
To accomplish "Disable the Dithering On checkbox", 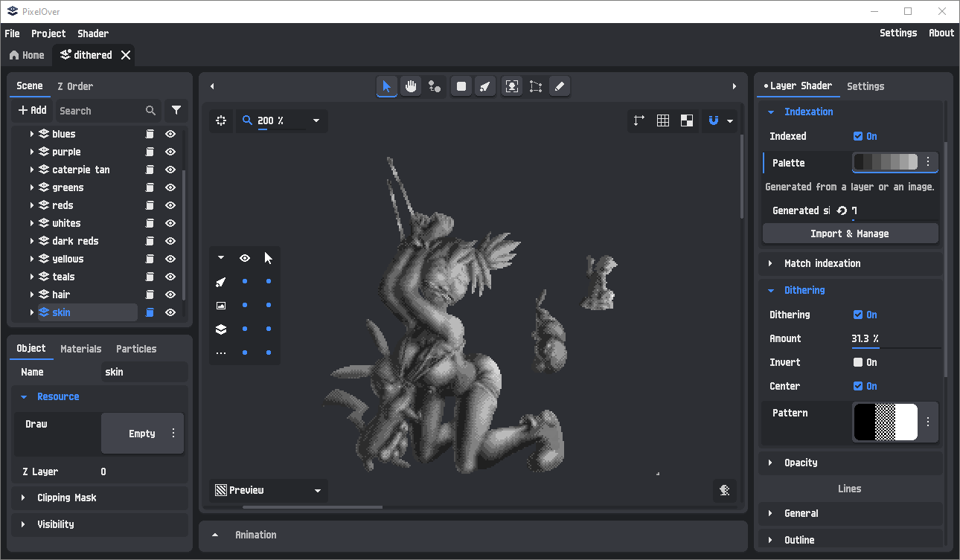I will (x=858, y=315).
